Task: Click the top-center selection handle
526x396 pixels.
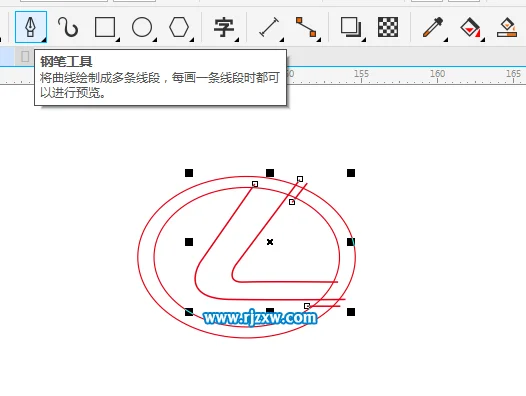Action: [x=270, y=173]
